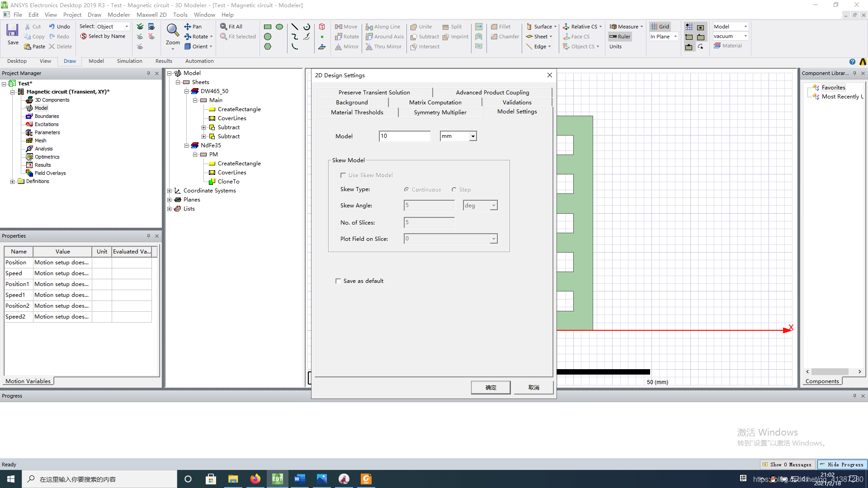Click the Windows search box on taskbar
The width and height of the screenshot is (868, 488).
(x=99, y=479)
